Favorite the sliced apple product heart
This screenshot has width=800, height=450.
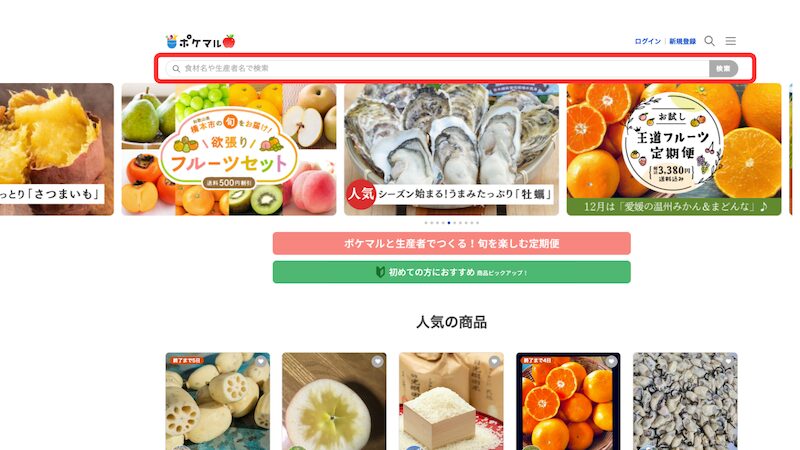[x=377, y=361]
